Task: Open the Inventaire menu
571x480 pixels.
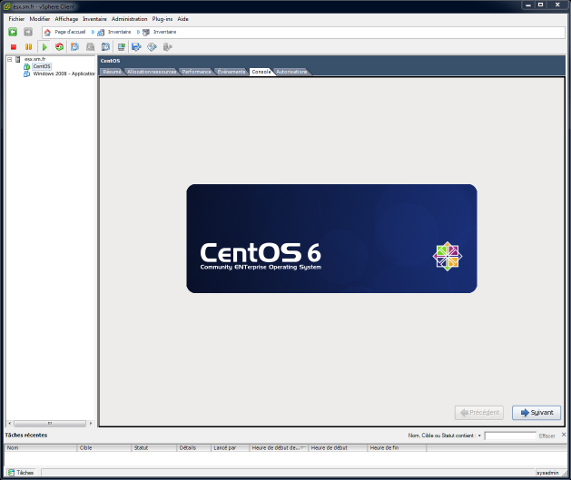Action: (x=95, y=19)
